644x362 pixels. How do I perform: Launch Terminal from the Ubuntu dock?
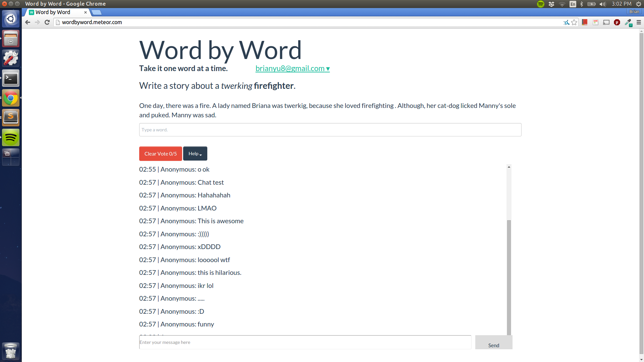[x=11, y=78]
